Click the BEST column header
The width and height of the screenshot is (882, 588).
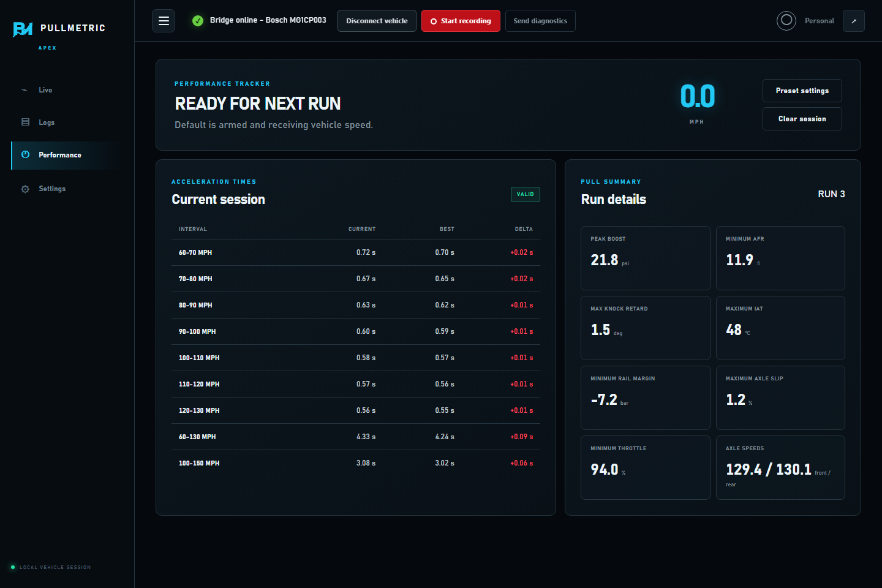(x=447, y=229)
